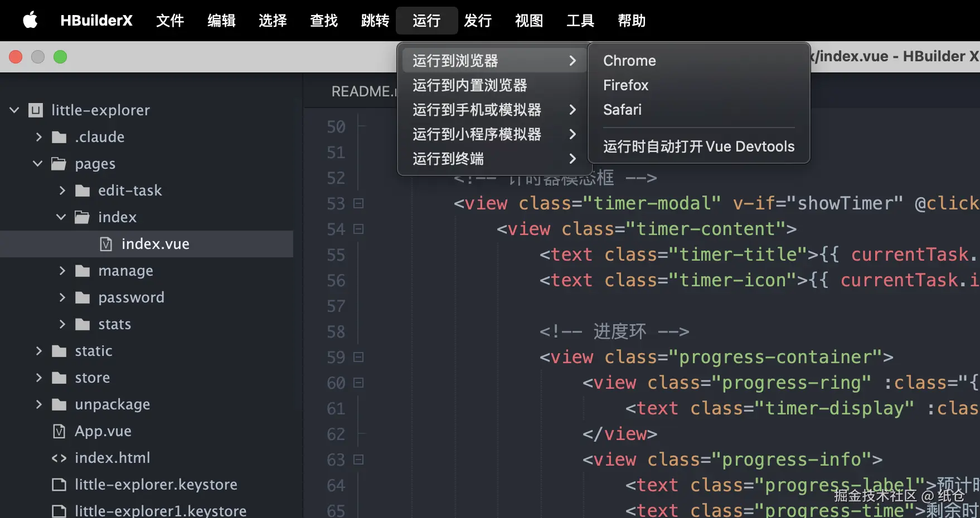Toggle 运行时自动打开 Vue Devtools option

(698, 146)
